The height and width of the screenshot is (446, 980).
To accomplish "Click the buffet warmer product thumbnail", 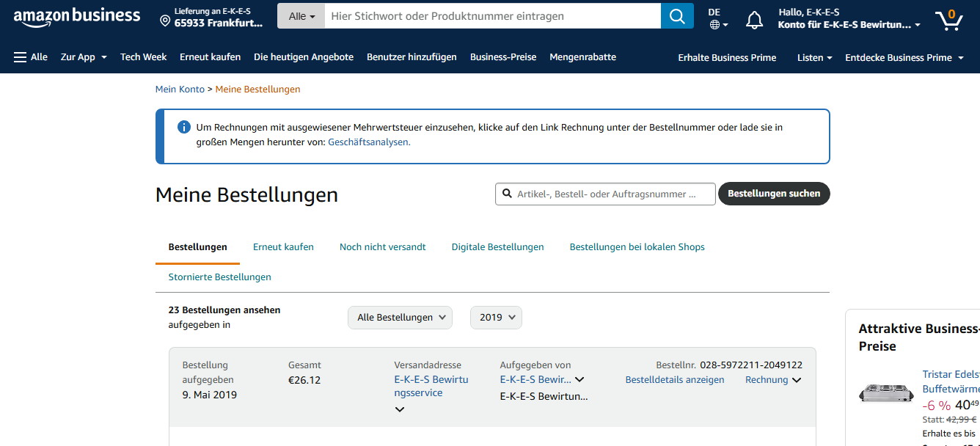I will pos(886,393).
